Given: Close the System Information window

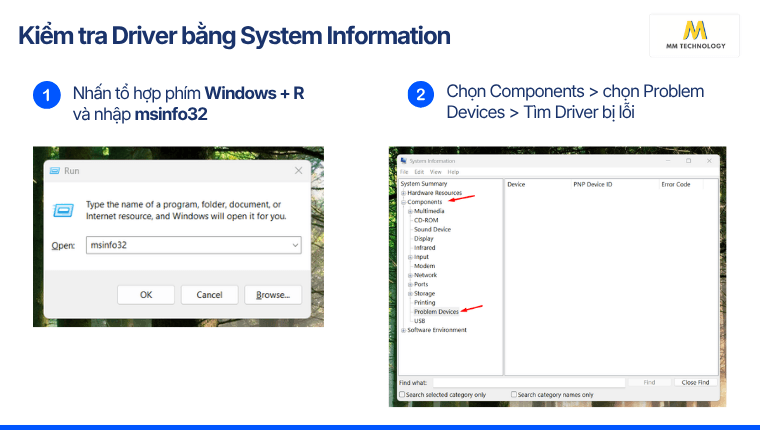Looking at the screenshot, I should pos(709,160).
